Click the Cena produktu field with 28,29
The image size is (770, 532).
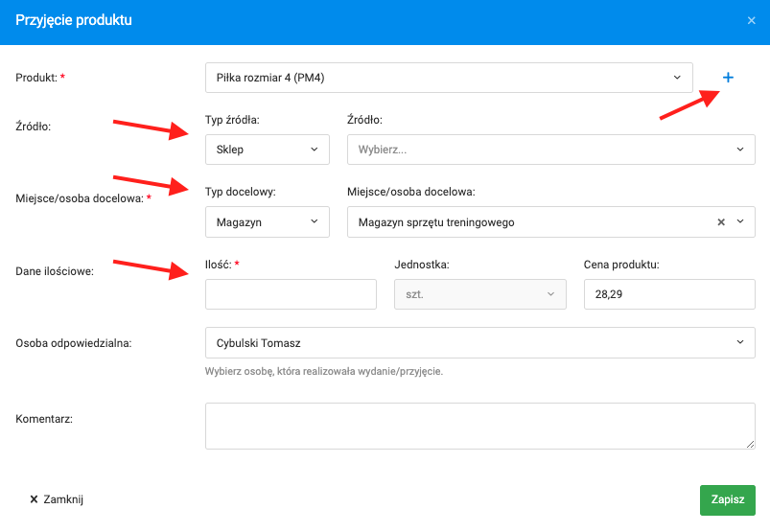pyautogui.click(x=668, y=294)
